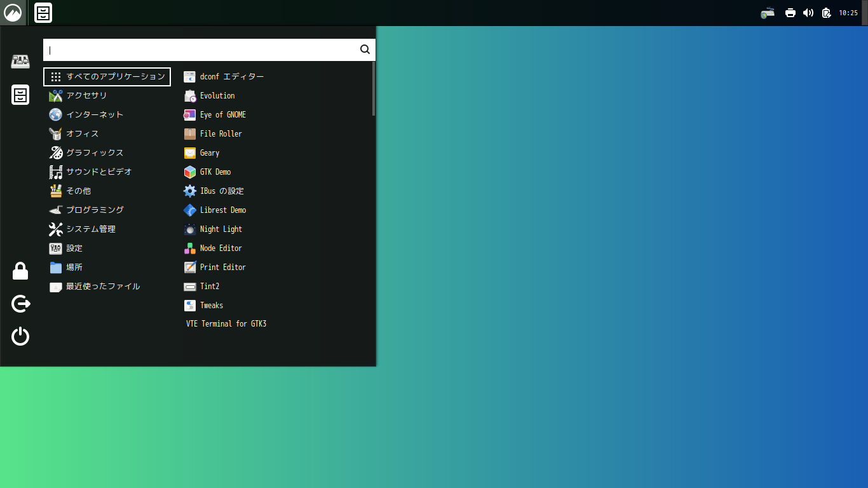Image resolution: width=868 pixels, height=488 pixels.
Task: Open the 場所 places category
Action: (107, 267)
